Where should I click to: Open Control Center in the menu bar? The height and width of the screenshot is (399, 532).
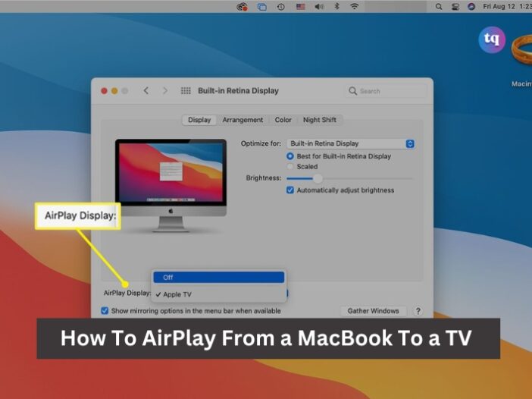(x=455, y=7)
